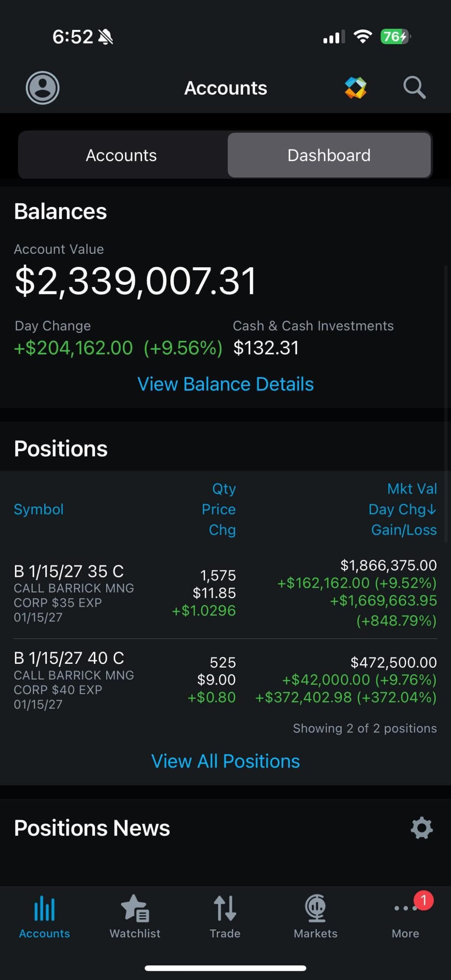The image size is (451, 980).
Task: Open the Markets globe icon
Action: click(x=315, y=916)
